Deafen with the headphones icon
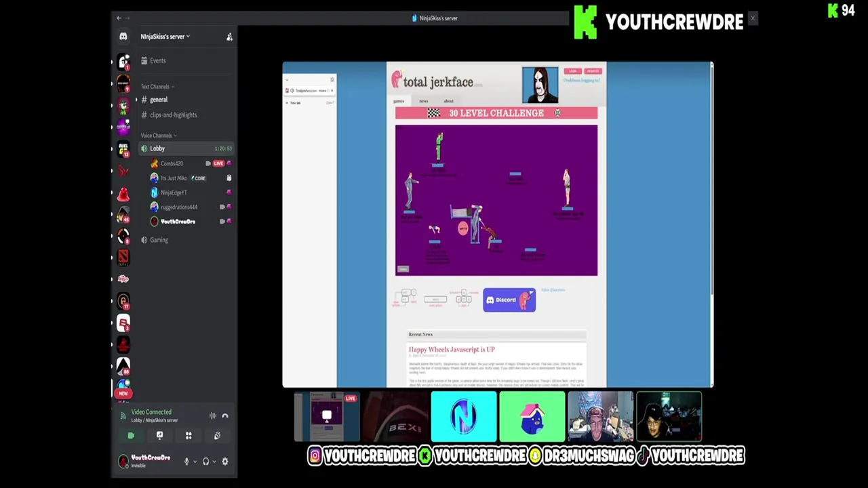The height and width of the screenshot is (488, 868). pyautogui.click(x=205, y=462)
